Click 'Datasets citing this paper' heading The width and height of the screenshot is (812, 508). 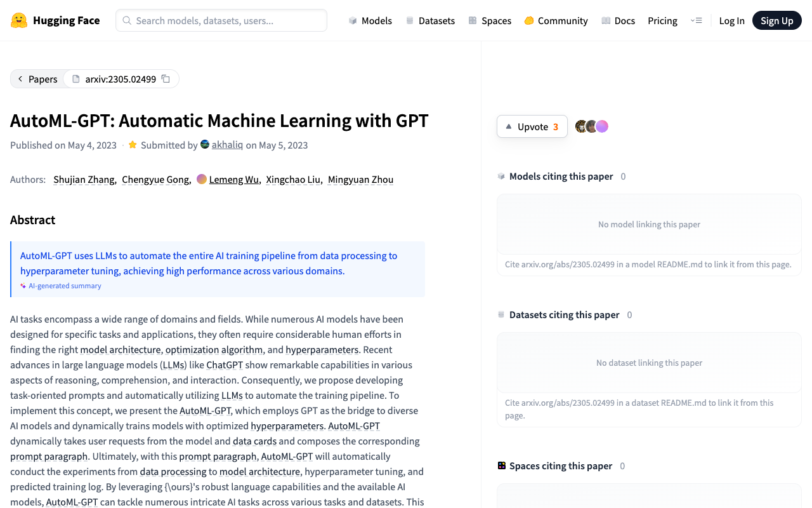[564, 314]
